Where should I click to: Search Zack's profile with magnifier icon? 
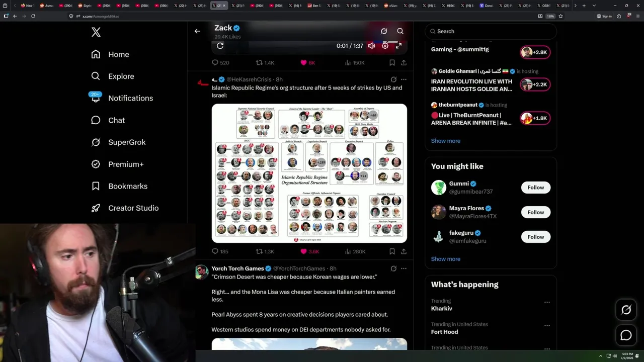pos(400,31)
